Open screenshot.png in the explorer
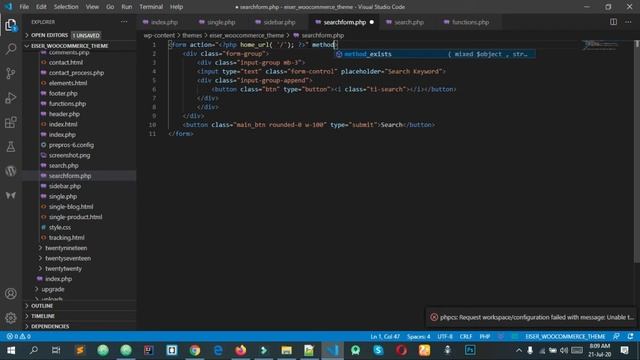 (x=69, y=155)
